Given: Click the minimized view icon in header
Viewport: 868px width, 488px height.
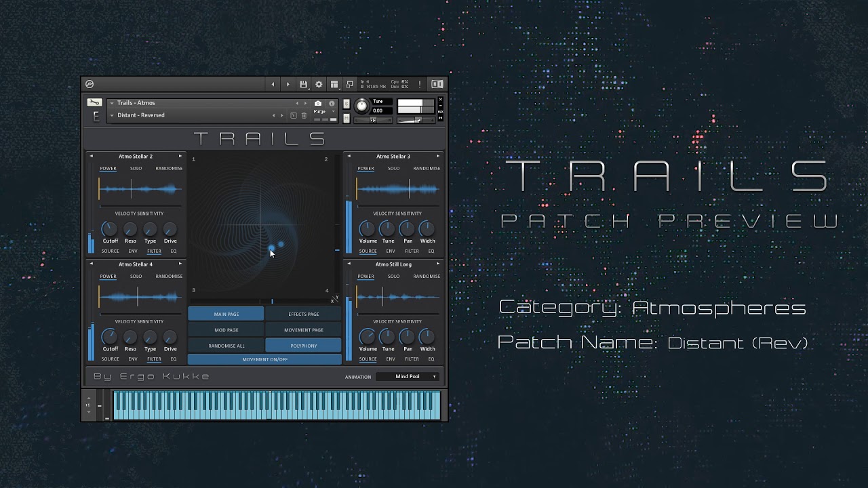Looking at the screenshot, I should pos(349,84).
